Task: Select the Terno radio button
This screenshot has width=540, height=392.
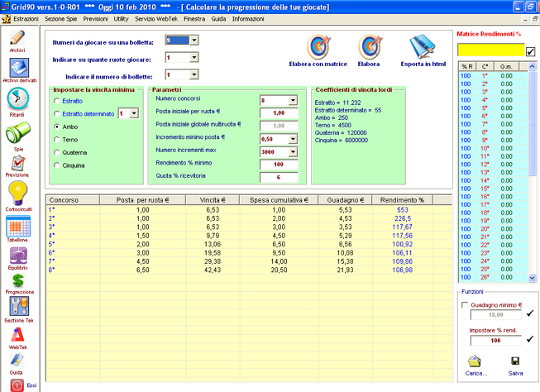Action: (x=57, y=139)
